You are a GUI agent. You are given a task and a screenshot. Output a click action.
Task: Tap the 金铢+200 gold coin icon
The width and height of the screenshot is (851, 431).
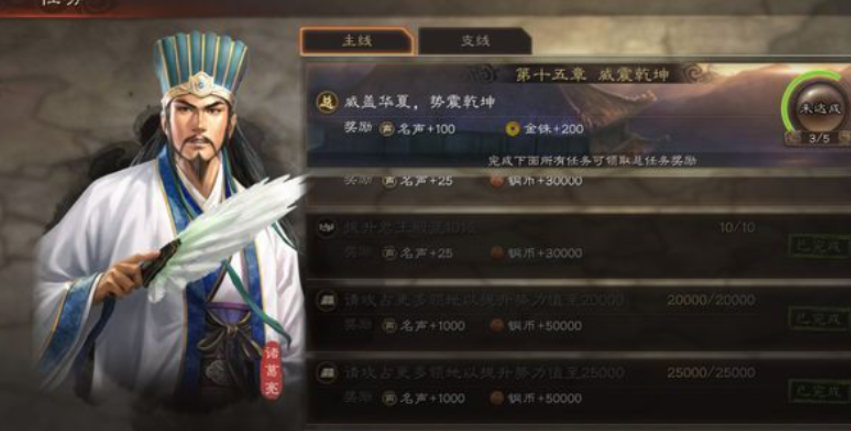[512, 129]
